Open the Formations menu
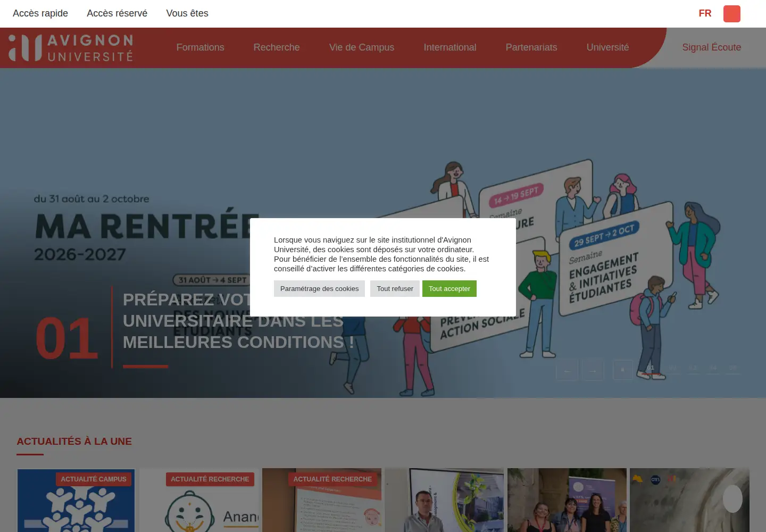This screenshot has height=532, width=766. (200, 47)
